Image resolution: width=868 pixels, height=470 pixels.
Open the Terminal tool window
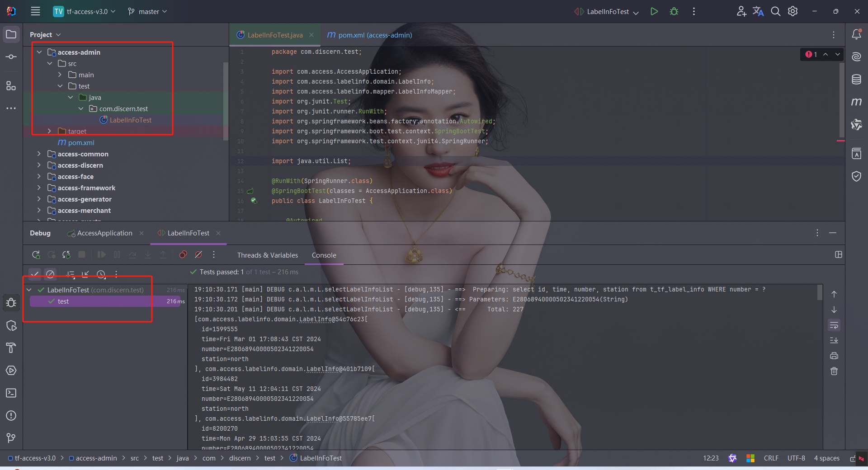(x=11, y=393)
